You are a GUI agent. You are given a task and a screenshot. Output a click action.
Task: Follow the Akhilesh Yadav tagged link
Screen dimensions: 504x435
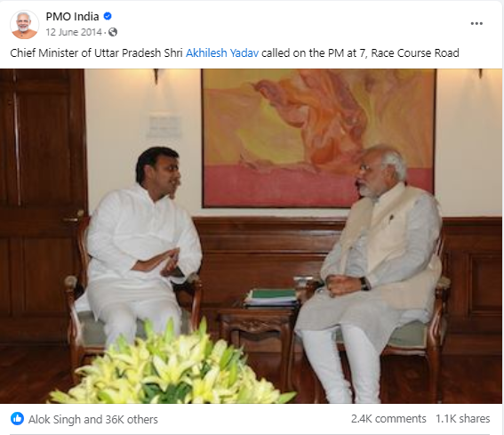pos(222,52)
